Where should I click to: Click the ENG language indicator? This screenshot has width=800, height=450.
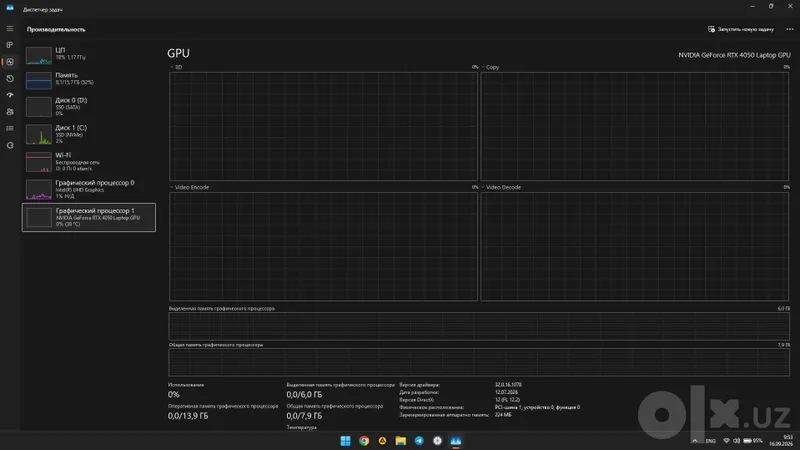pyautogui.click(x=711, y=441)
